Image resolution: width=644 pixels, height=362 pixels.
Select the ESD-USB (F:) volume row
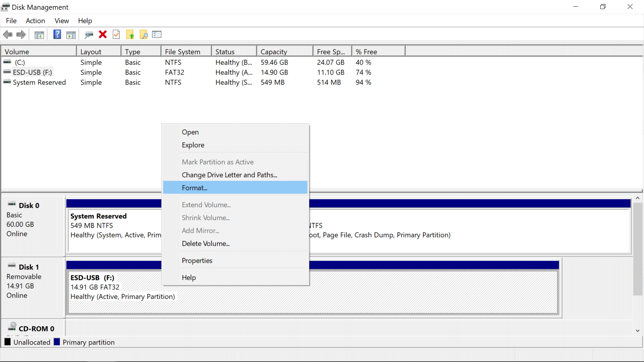click(32, 72)
